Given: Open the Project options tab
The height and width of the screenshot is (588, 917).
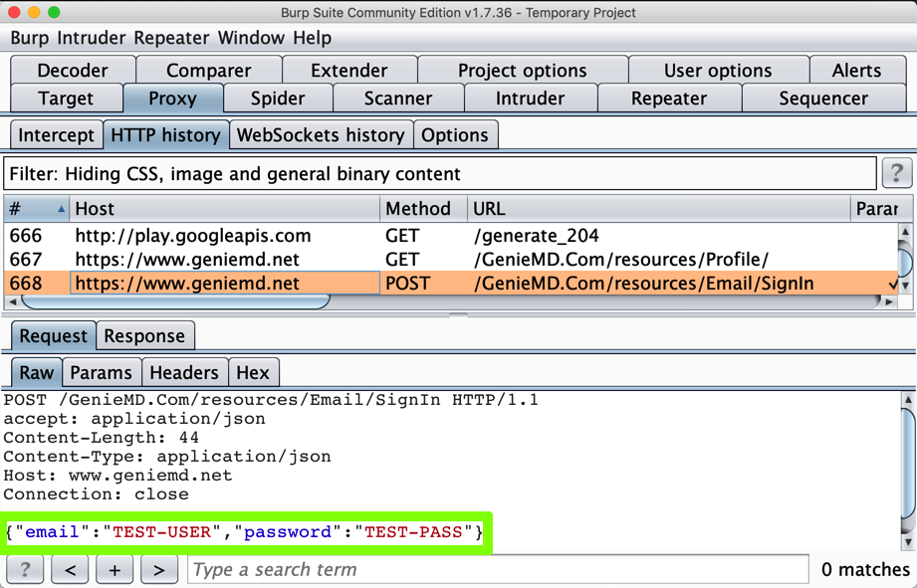Looking at the screenshot, I should pyautogui.click(x=523, y=70).
